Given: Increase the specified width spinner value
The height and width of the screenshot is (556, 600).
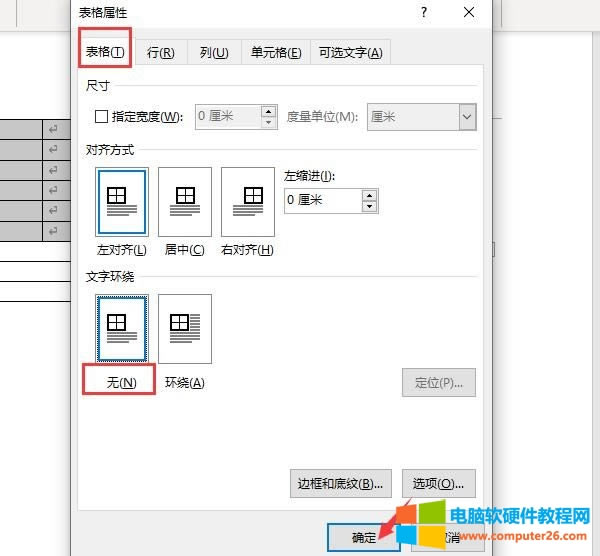Looking at the screenshot, I should (x=269, y=111).
